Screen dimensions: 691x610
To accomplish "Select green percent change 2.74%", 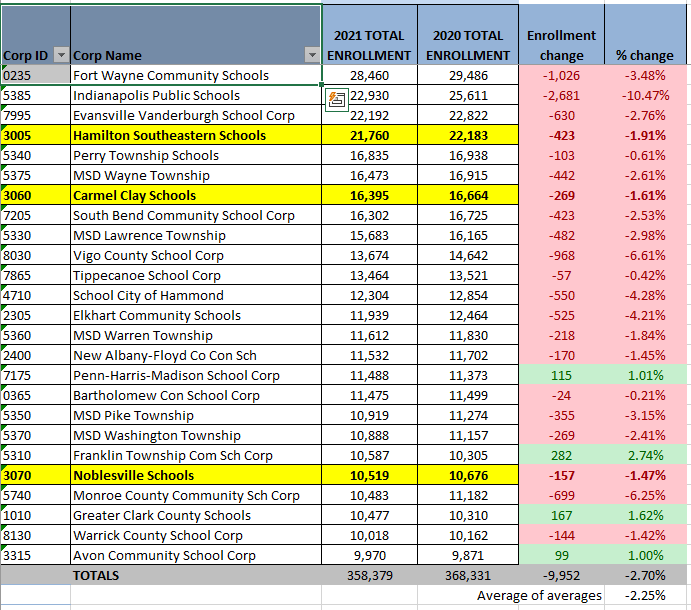I will pos(645,455).
